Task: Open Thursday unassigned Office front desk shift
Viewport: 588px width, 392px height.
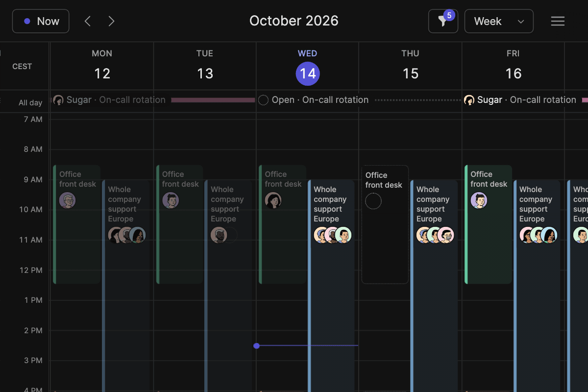Action: click(385, 224)
